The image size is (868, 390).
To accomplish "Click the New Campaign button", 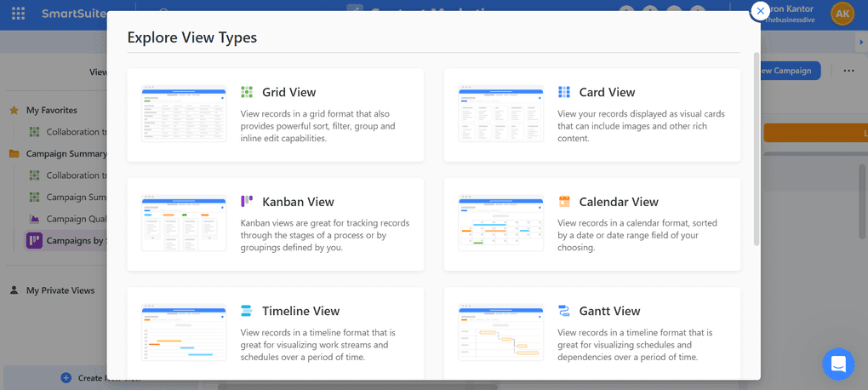I will coord(791,71).
